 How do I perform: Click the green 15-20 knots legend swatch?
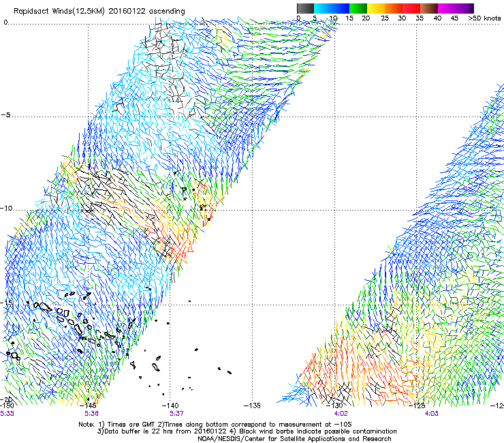tap(358, 8)
